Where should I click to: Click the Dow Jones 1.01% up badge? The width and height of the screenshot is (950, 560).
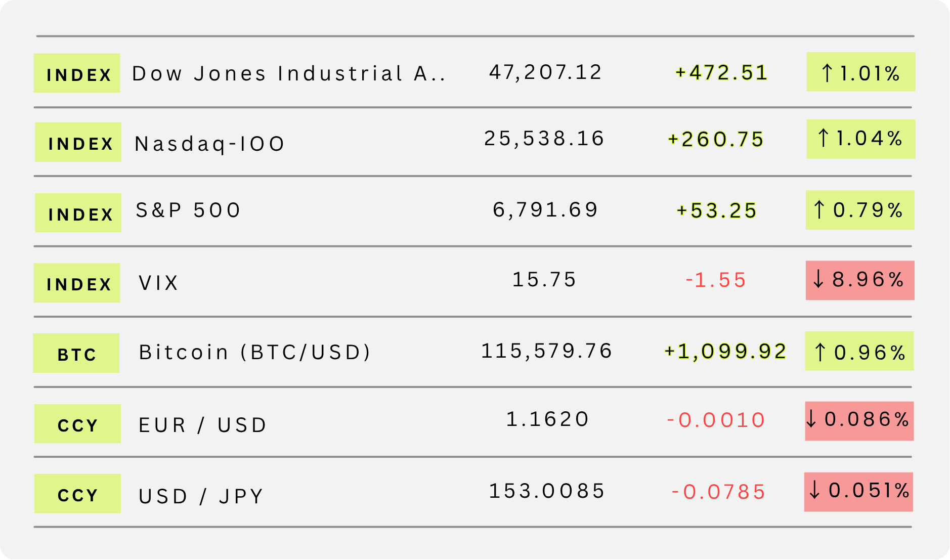click(860, 72)
